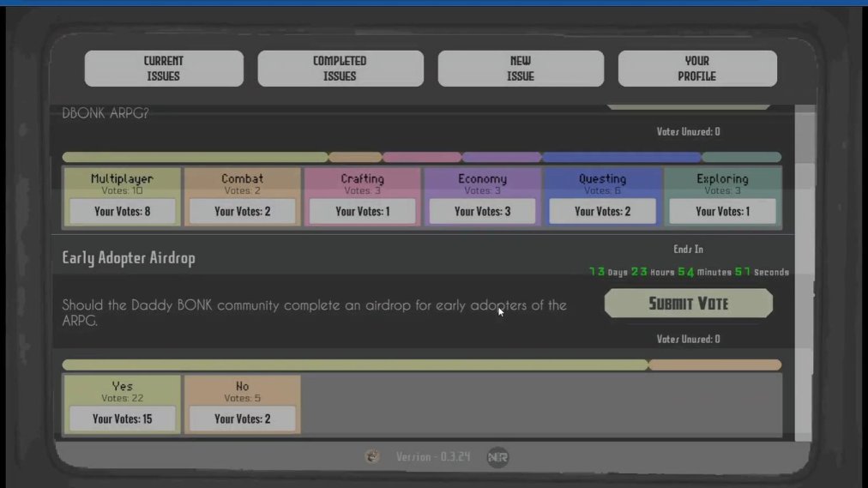The width and height of the screenshot is (868, 488).
Task: Click the Early Adopter Airdrop issue title
Action: (x=129, y=258)
